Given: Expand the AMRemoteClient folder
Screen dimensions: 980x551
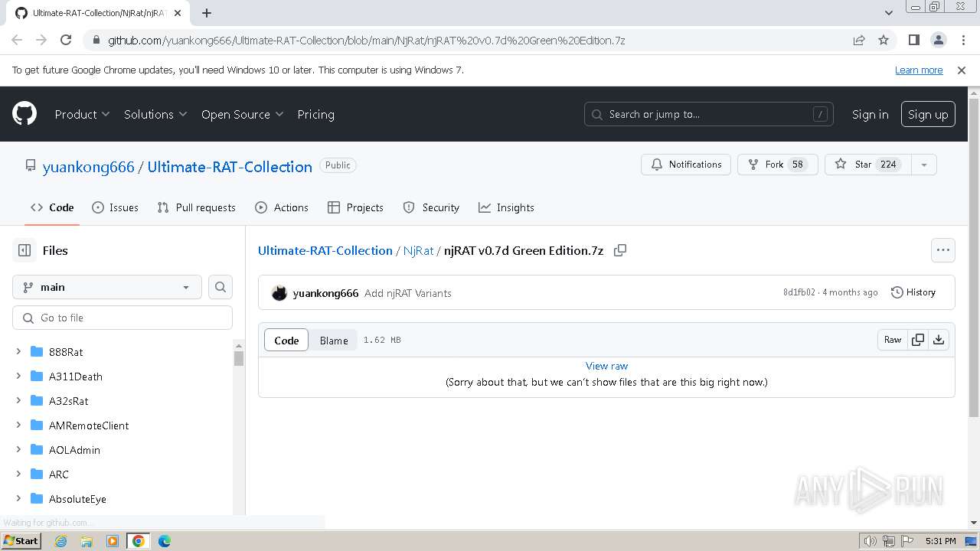Looking at the screenshot, I should [x=18, y=425].
